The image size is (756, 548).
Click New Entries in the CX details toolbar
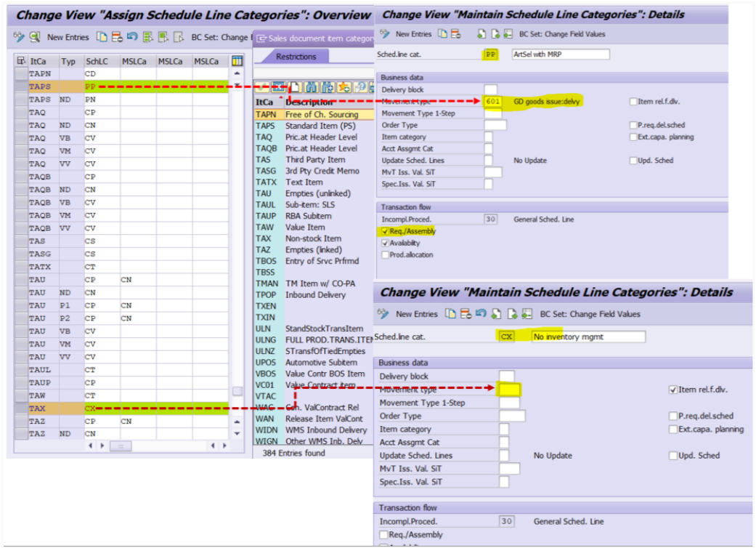point(416,314)
